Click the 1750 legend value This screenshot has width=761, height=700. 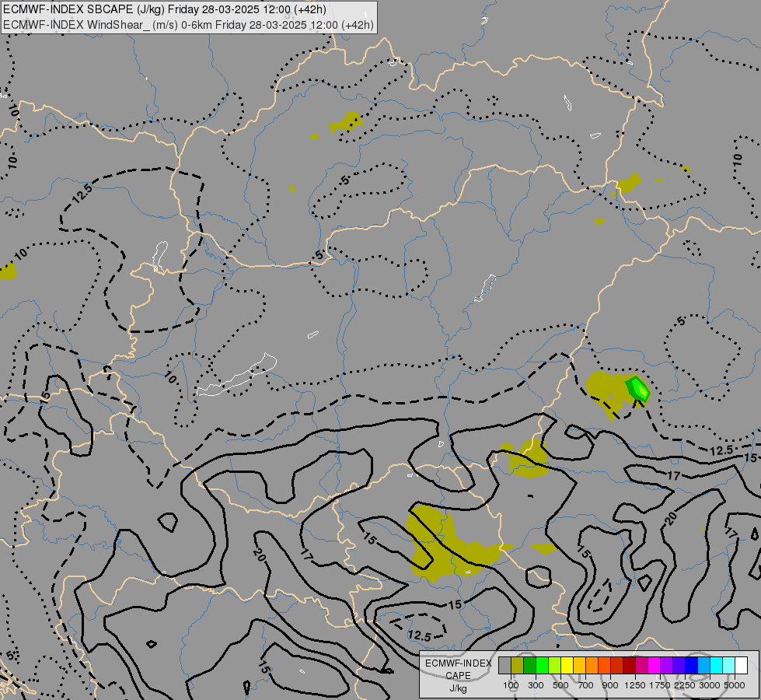click(x=660, y=685)
